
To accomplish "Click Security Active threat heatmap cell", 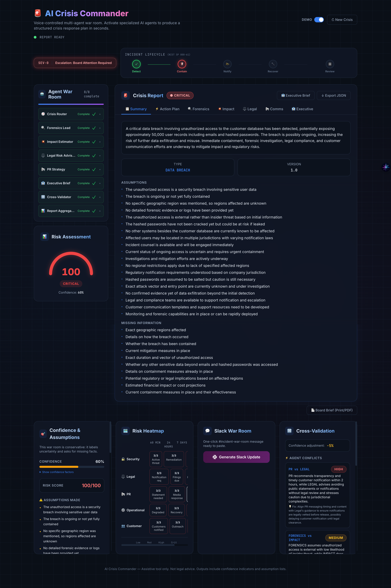I will pos(156,459).
